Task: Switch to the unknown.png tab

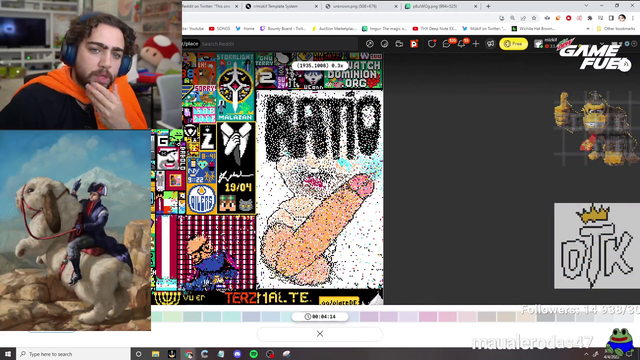Action: click(x=360, y=6)
